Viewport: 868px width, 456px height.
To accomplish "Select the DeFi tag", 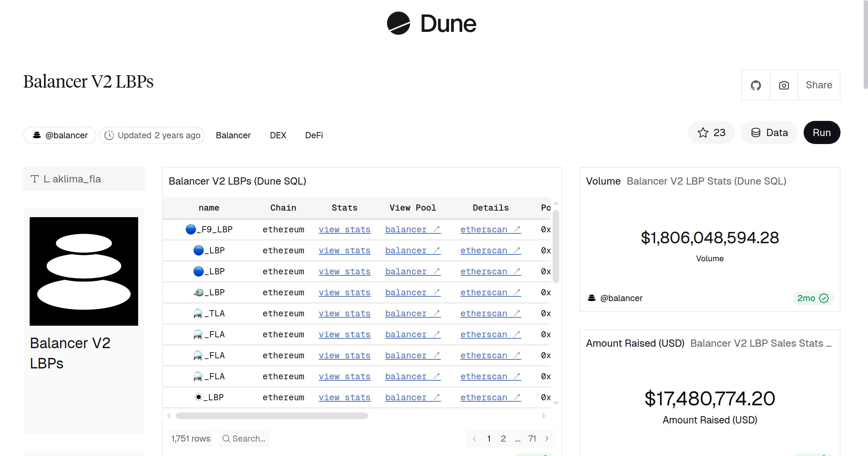I will [x=314, y=135].
